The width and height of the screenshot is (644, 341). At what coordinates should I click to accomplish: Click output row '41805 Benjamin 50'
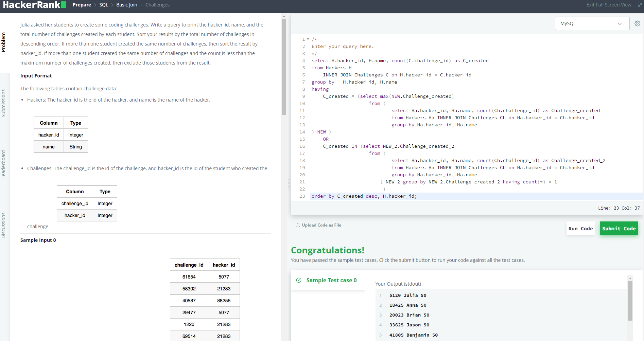tap(414, 335)
